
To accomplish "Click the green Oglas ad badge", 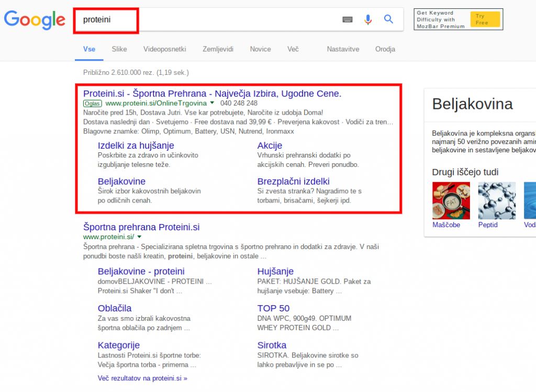I will click(93, 104).
